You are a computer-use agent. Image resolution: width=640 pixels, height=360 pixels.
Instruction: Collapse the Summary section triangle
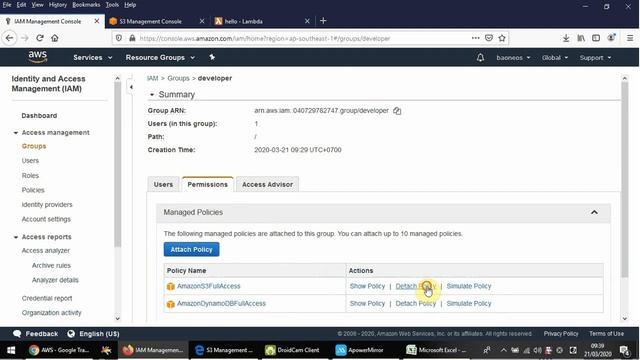(x=151, y=95)
